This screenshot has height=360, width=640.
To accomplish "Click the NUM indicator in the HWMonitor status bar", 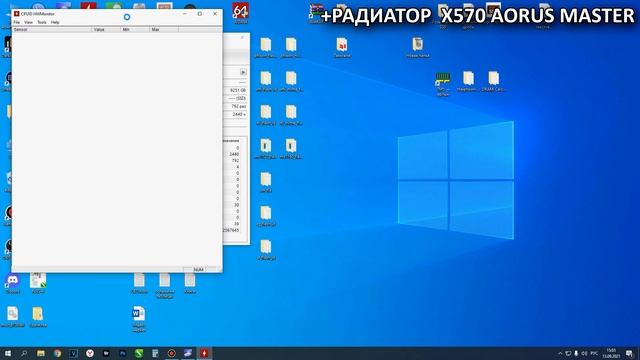I will (198, 270).
